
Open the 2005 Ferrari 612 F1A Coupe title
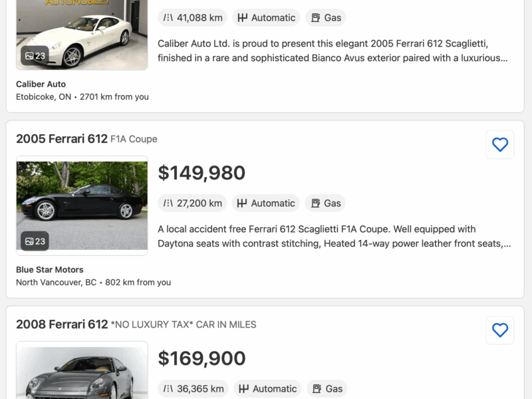coord(86,139)
